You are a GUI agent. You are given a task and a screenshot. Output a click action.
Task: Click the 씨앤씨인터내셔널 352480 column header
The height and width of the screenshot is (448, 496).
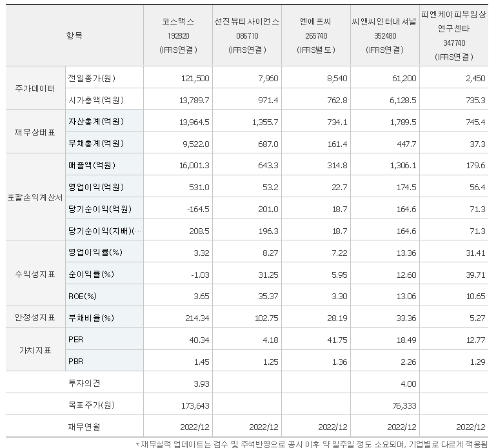(x=385, y=35)
